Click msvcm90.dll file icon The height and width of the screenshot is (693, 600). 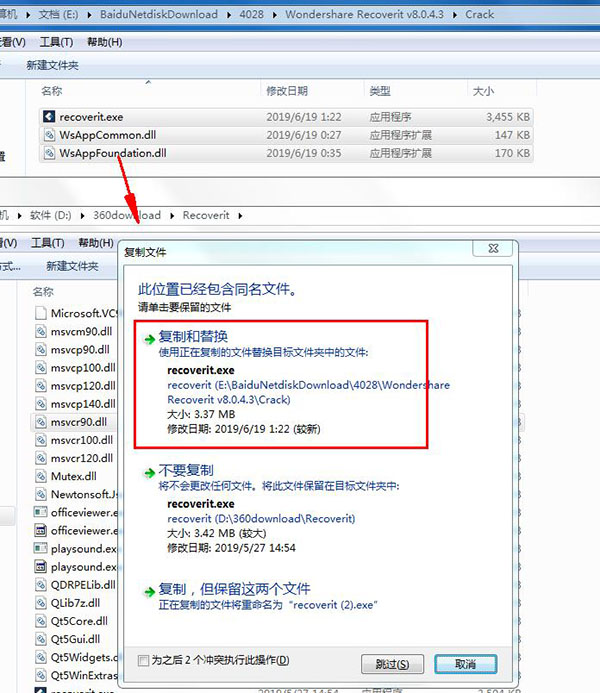pyautogui.click(x=41, y=331)
